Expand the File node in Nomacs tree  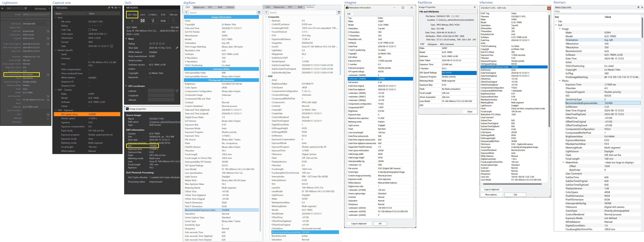pos(556,22)
